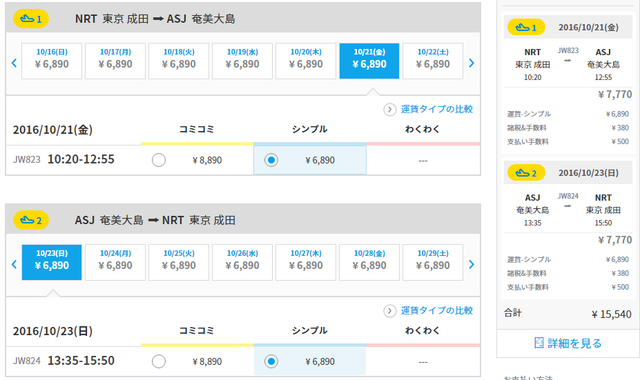Select コミコミ fare ¥8,890 for JW823
Screen dimensions: 640x380
pos(159,160)
